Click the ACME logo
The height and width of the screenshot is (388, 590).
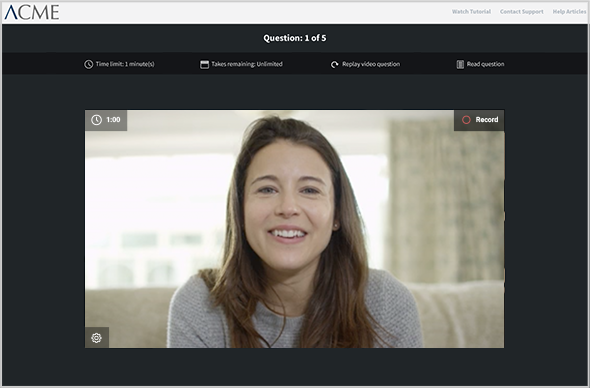(32, 12)
